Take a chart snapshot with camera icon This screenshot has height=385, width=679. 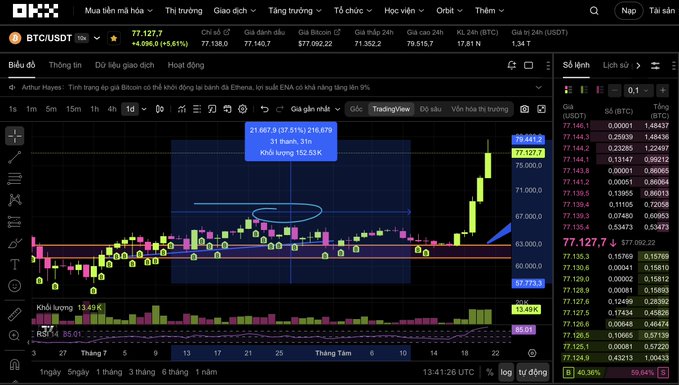pos(524,109)
